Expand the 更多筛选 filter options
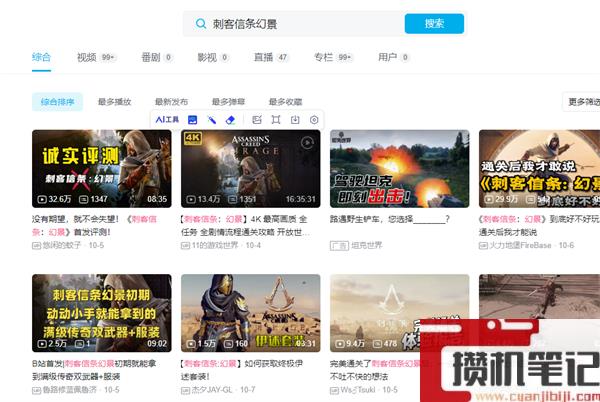This screenshot has width=600, height=402. (x=582, y=102)
